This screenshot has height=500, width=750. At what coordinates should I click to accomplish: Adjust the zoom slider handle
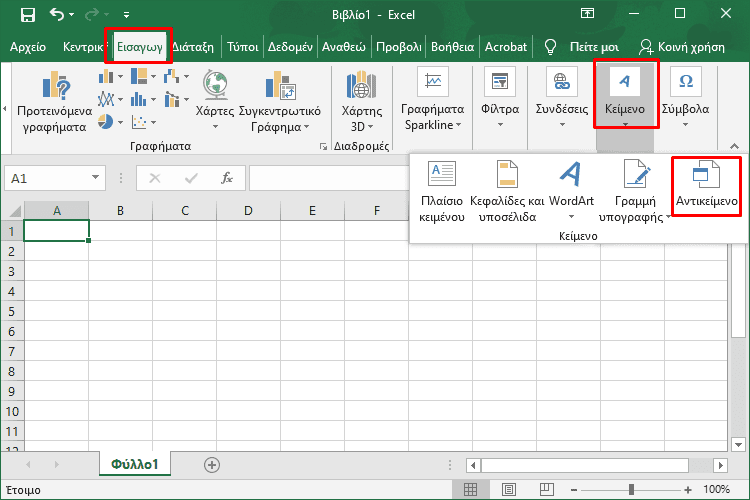(631, 489)
